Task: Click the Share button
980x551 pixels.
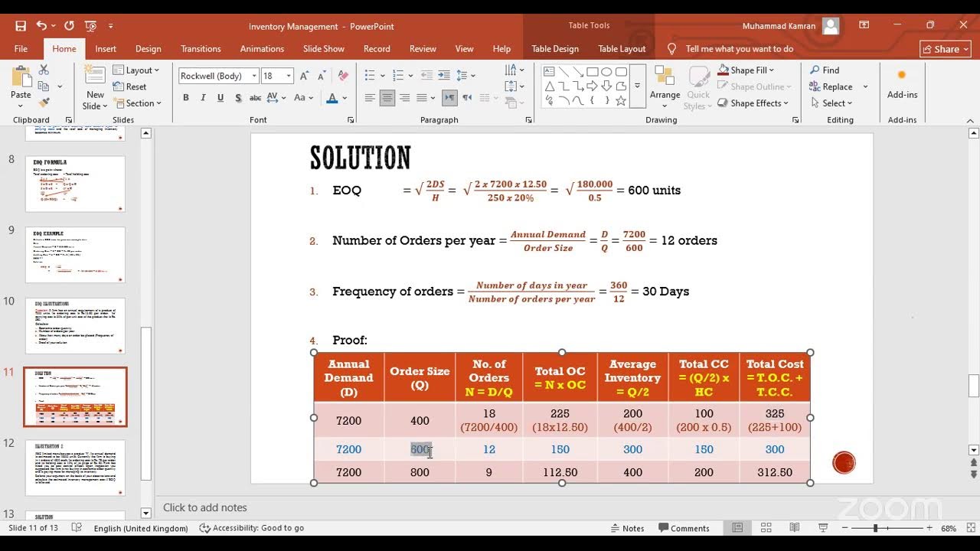Action: click(x=946, y=49)
